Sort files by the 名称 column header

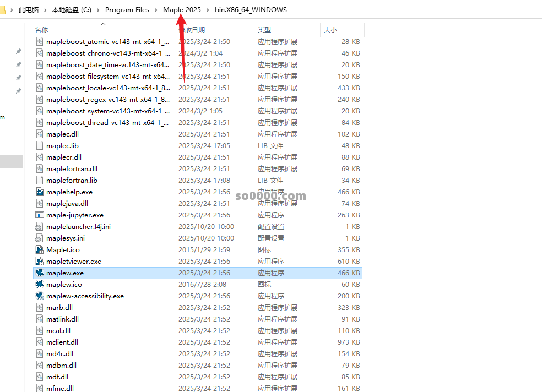click(41, 30)
